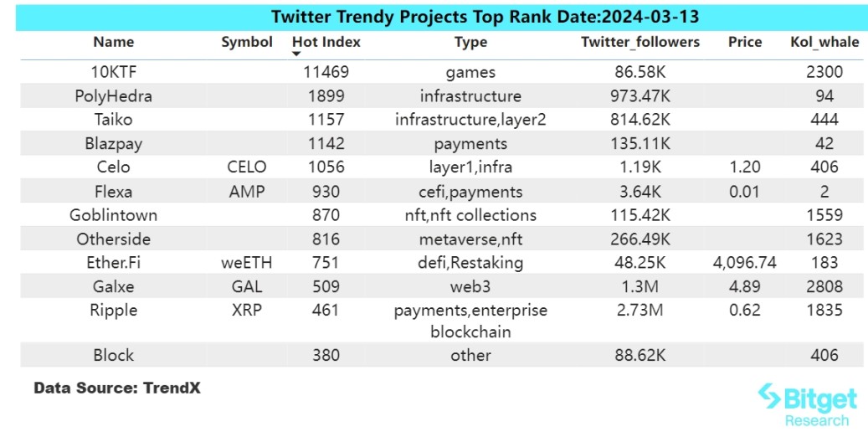
Task: Select the Taiko row name cell
Action: tap(114, 120)
